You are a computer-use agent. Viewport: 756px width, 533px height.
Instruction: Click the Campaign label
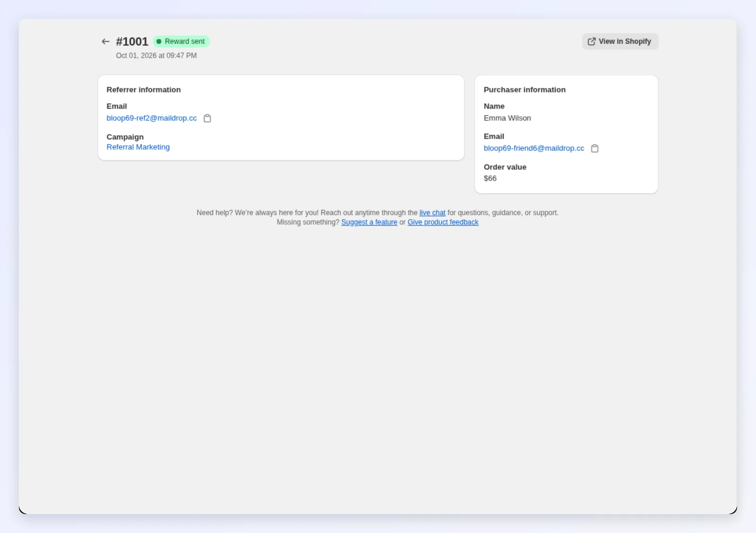125,137
